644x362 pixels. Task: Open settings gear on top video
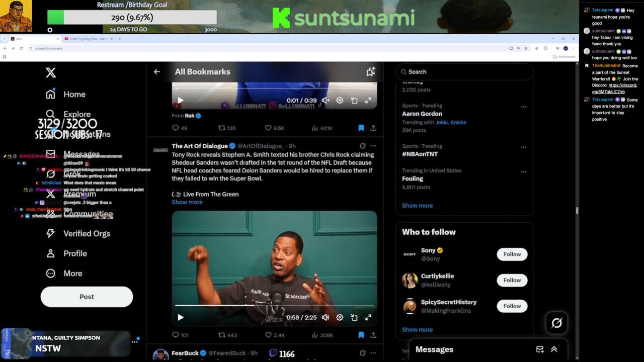[x=340, y=101]
